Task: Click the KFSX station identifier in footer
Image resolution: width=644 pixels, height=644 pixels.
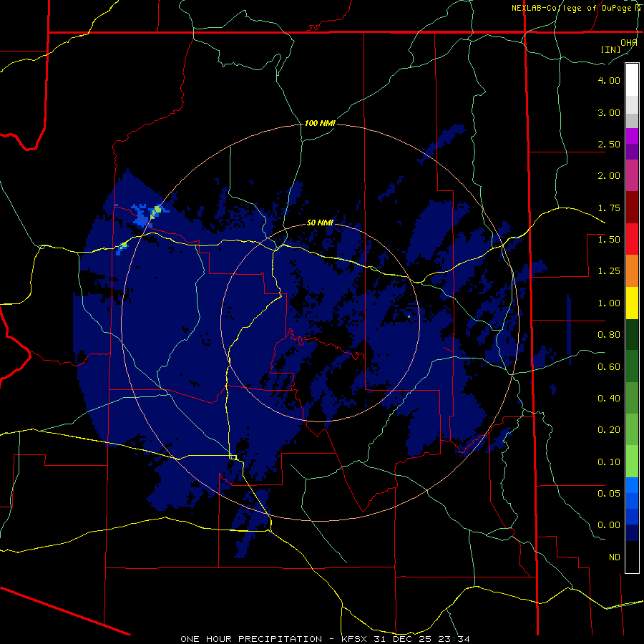Action: 357,639
